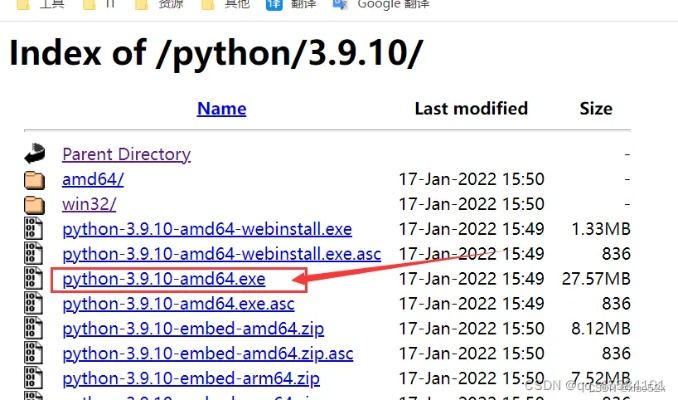
Task: Click file icon beside python-3.9.10-embed-arm64.zip
Action: tap(35, 378)
